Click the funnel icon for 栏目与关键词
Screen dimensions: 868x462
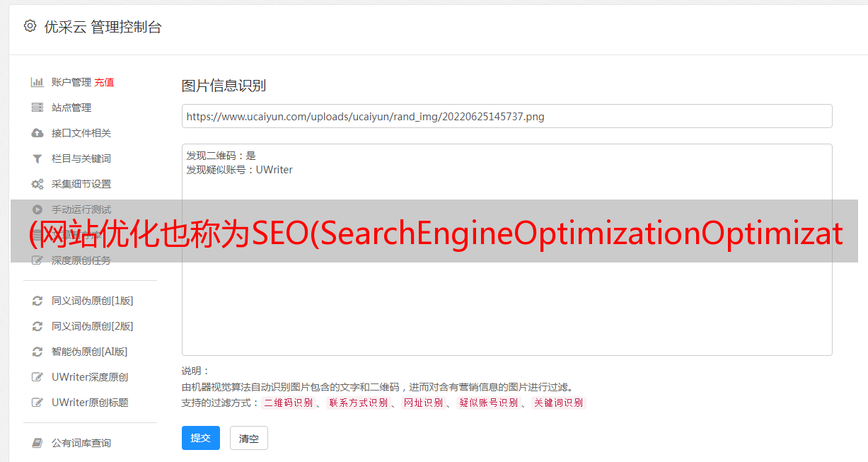[x=37, y=158]
